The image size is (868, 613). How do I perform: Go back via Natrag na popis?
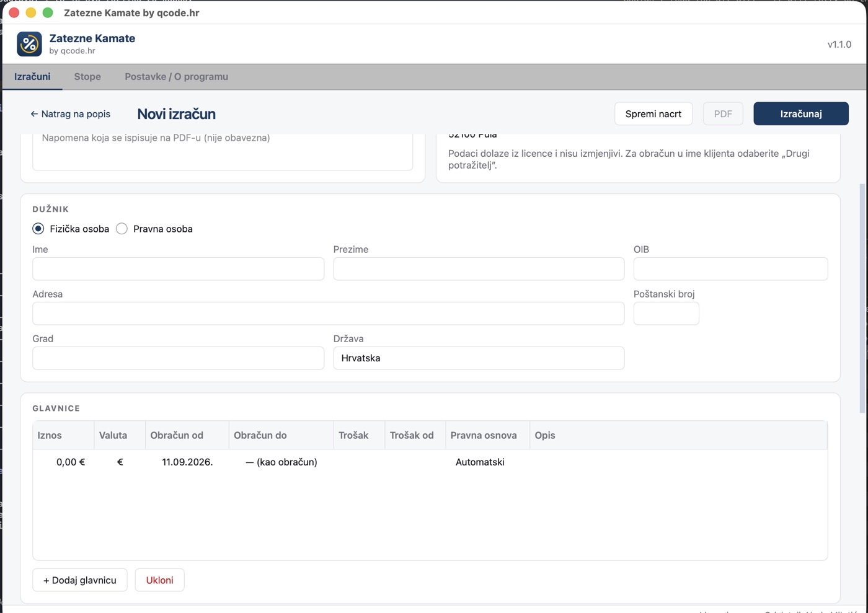pyautogui.click(x=70, y=114)
